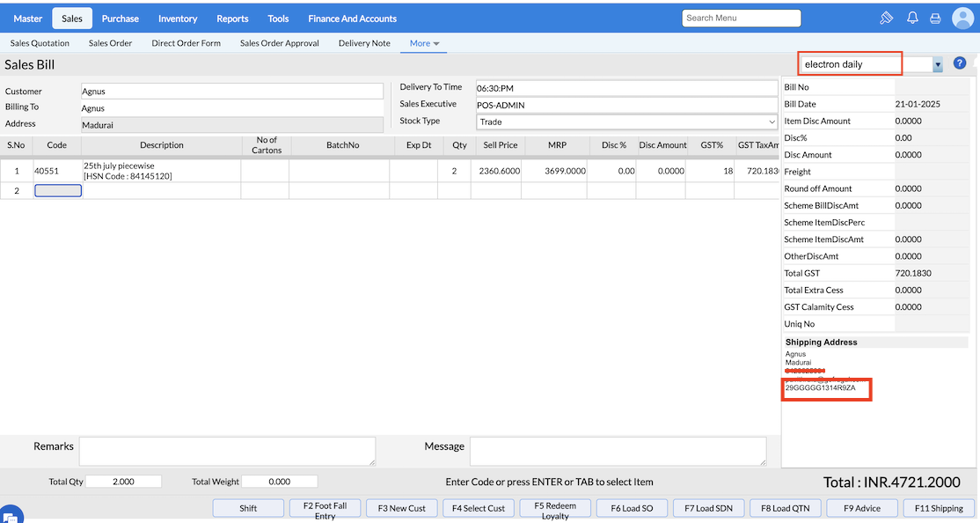
Task: Open the chat widget icon at bottom-left
Action: pos(11,515)
